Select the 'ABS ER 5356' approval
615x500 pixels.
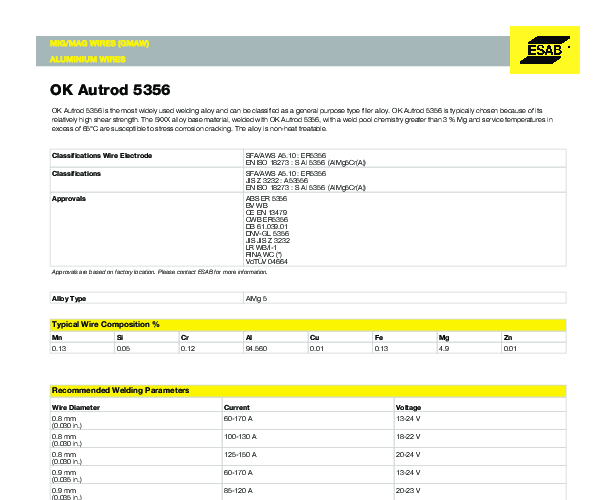click(x=266, y=198)
